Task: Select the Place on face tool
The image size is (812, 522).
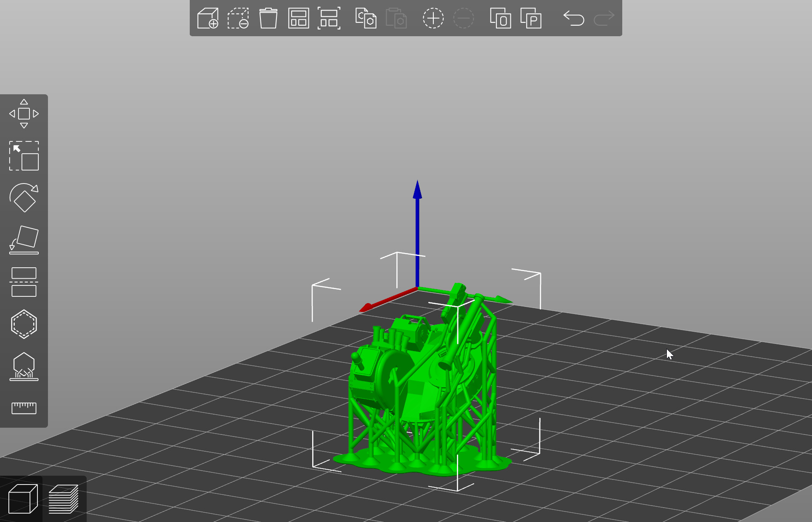Action: pyautogui.click(x=24, y=240)
